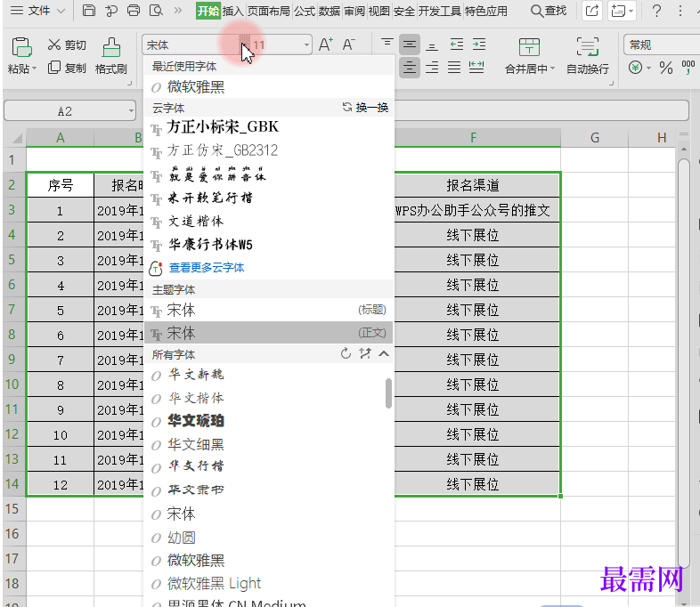Collapse the 所有字体 section chevron
Screen dimensions: 700x607
[x=384, y=354]
